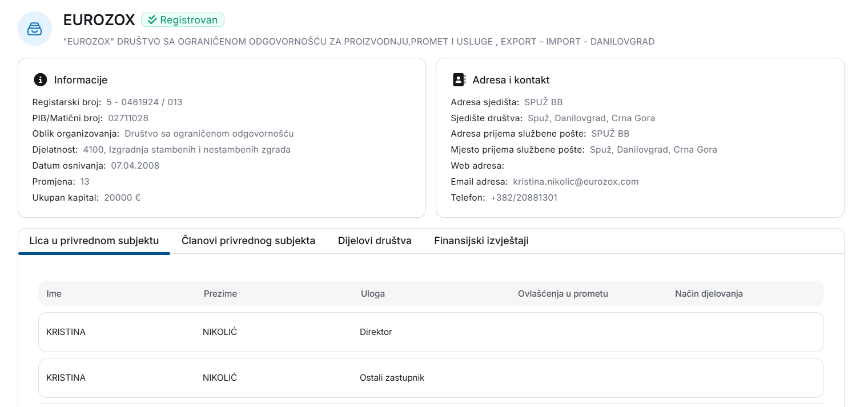Open the Dijelovi društva tab

click(375, 241)
